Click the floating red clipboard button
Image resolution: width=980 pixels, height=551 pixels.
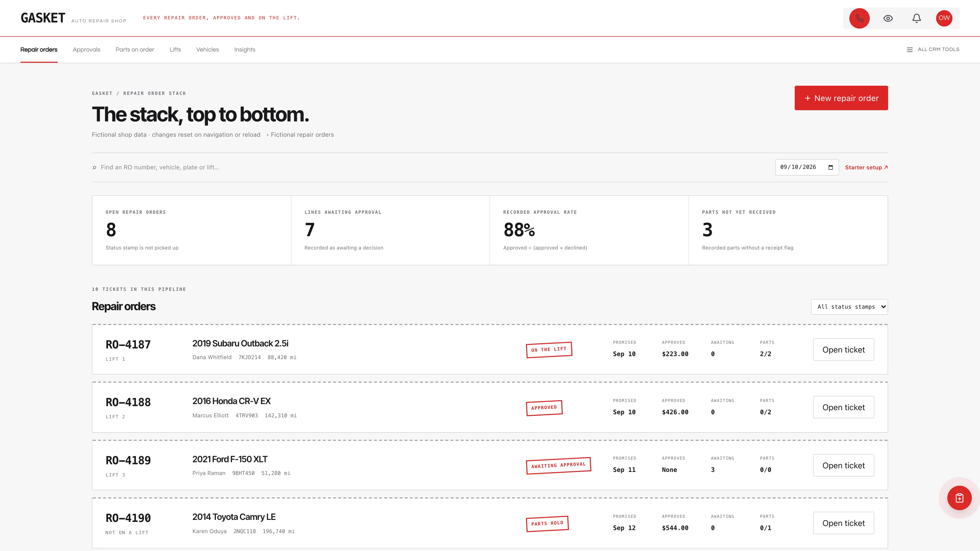959,498
